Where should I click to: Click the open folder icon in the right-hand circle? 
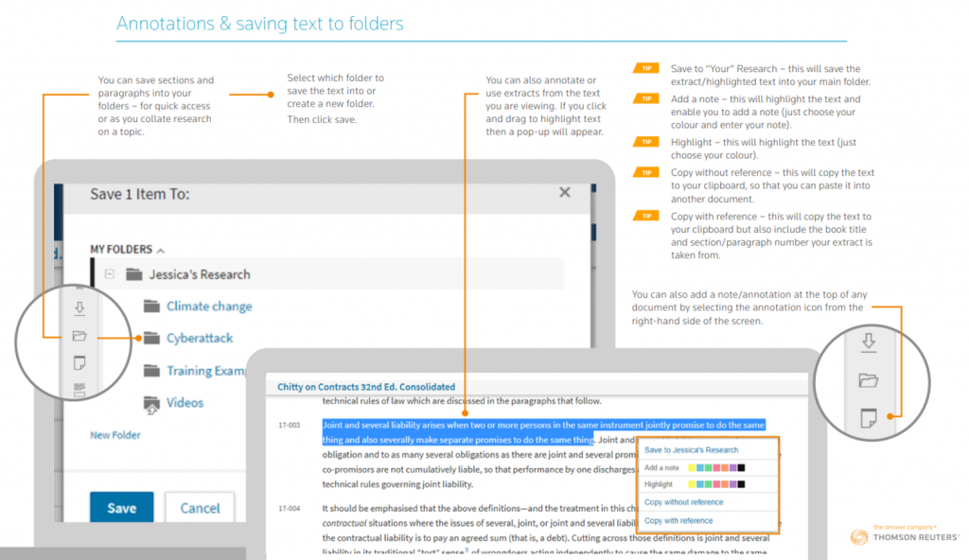(868, 380)
